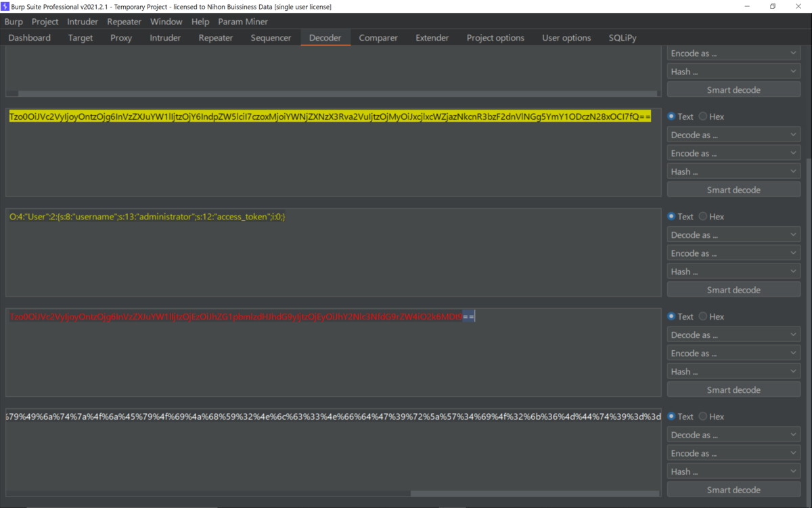
Task: Switch to the Proxy tab
Action: point(121,38)
